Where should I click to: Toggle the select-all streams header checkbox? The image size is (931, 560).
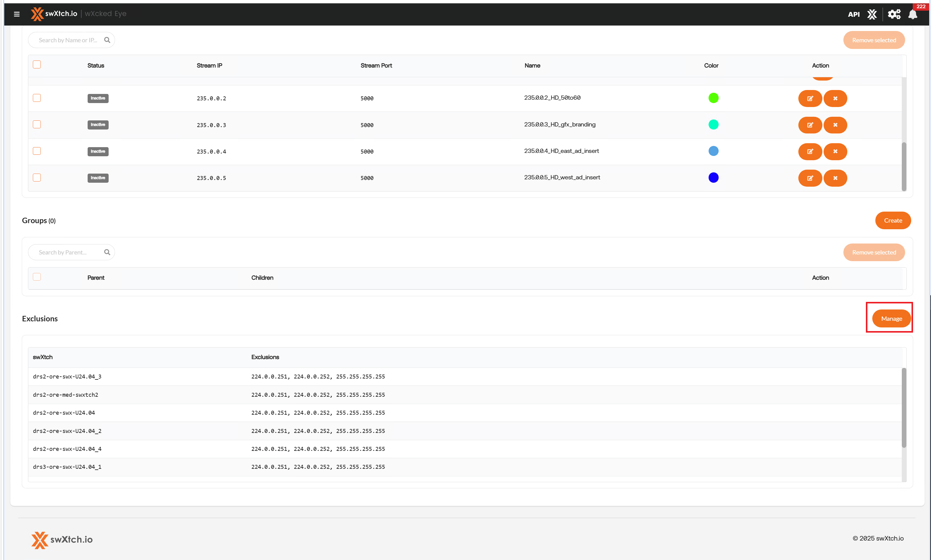(x=37, y=65)
